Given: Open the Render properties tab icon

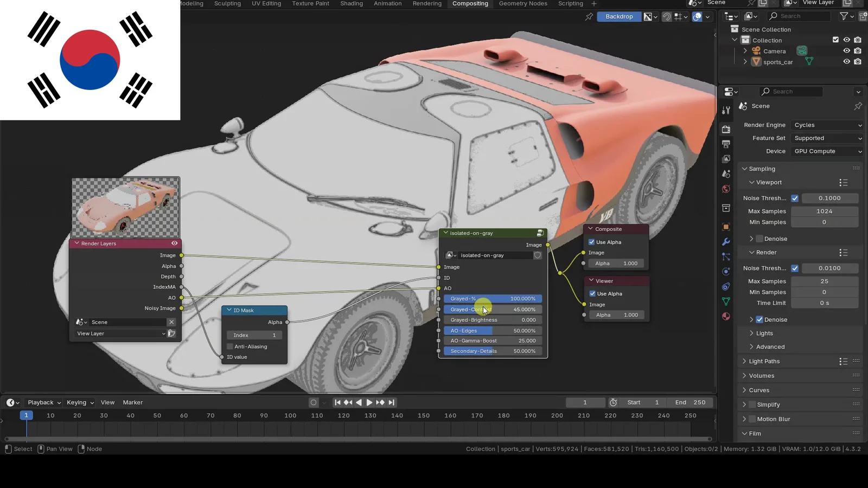Looking at the screenshot, I should [726, 129].
